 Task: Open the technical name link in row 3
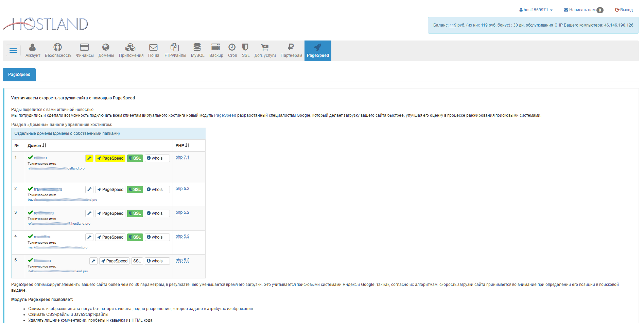59,224
